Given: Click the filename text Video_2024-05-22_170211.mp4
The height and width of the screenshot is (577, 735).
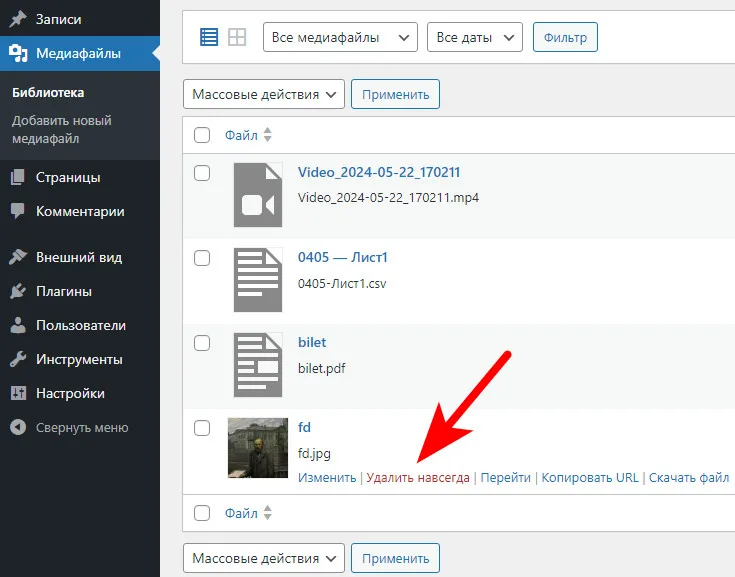Looking at the screenshot, I should 388,197.
